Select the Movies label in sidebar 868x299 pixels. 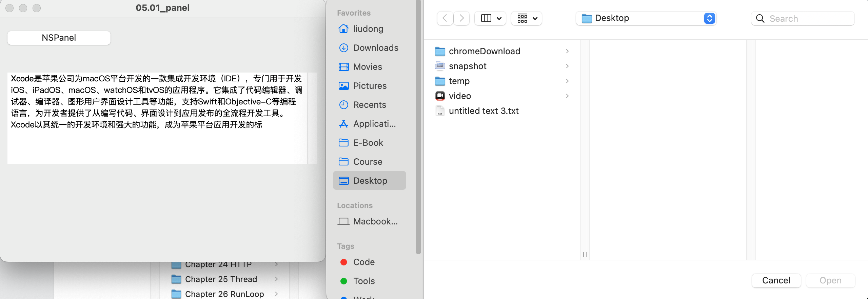(368, 67)
